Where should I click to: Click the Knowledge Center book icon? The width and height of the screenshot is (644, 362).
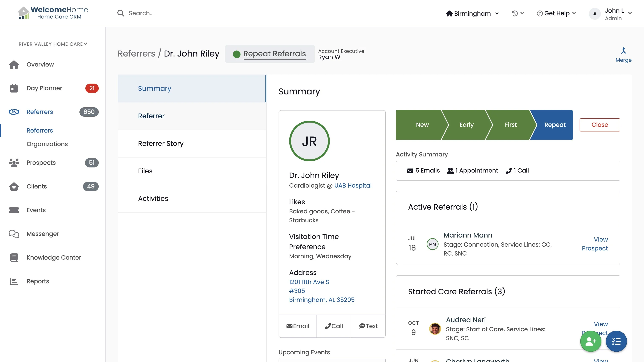(x=14, y=258)
